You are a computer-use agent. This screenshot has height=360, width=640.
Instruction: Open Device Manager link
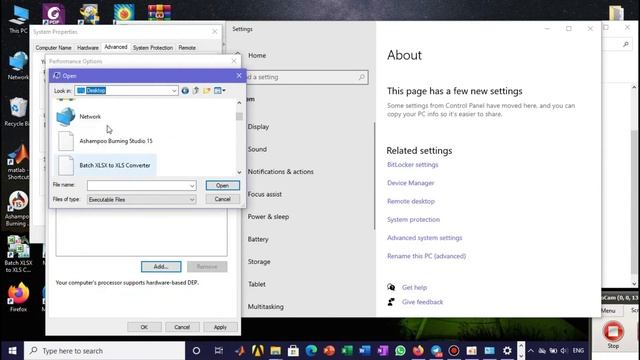411,183
